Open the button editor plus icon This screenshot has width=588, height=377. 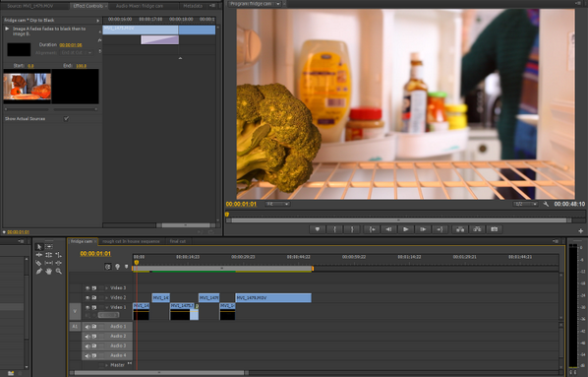click(x=580, y=231)
